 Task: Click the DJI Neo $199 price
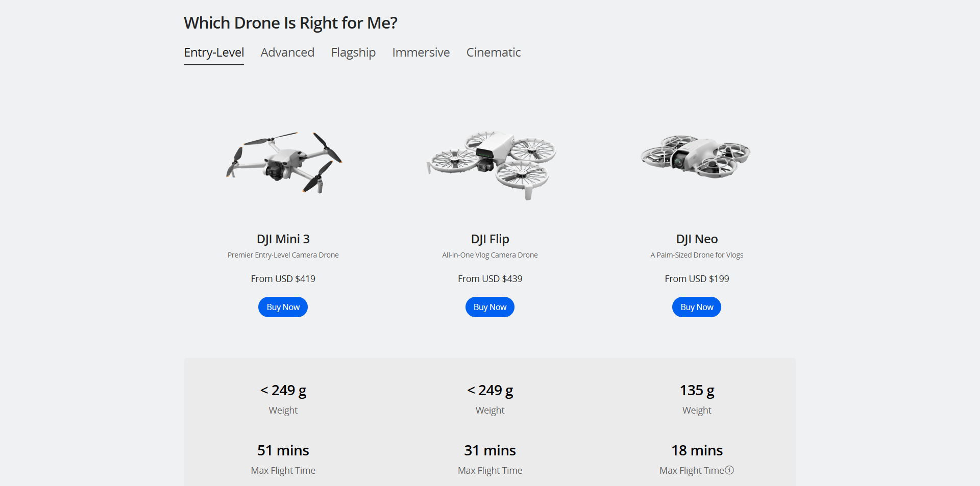(696, 278)
